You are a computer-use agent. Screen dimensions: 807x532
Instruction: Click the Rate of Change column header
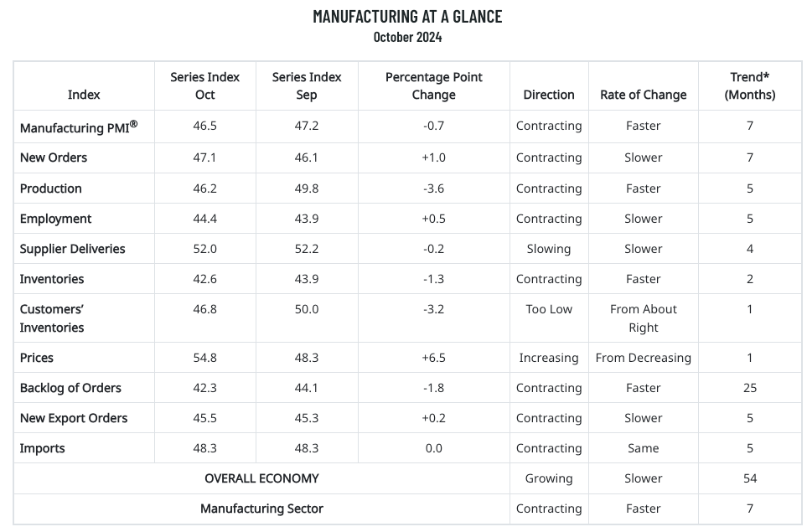click(644, 95)
